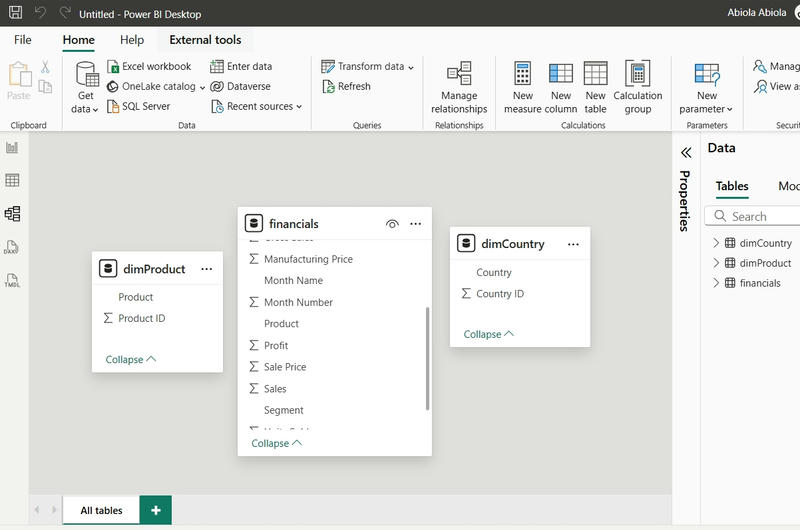Click the Copy icon in Clipboard group
The image size is (800, 530).
(x=45, y=87)
